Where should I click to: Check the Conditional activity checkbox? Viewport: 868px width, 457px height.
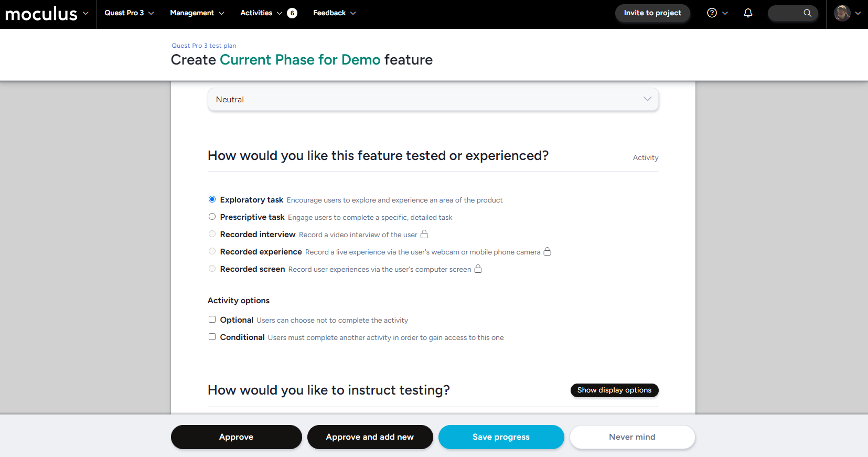click(x=212, y=337)
